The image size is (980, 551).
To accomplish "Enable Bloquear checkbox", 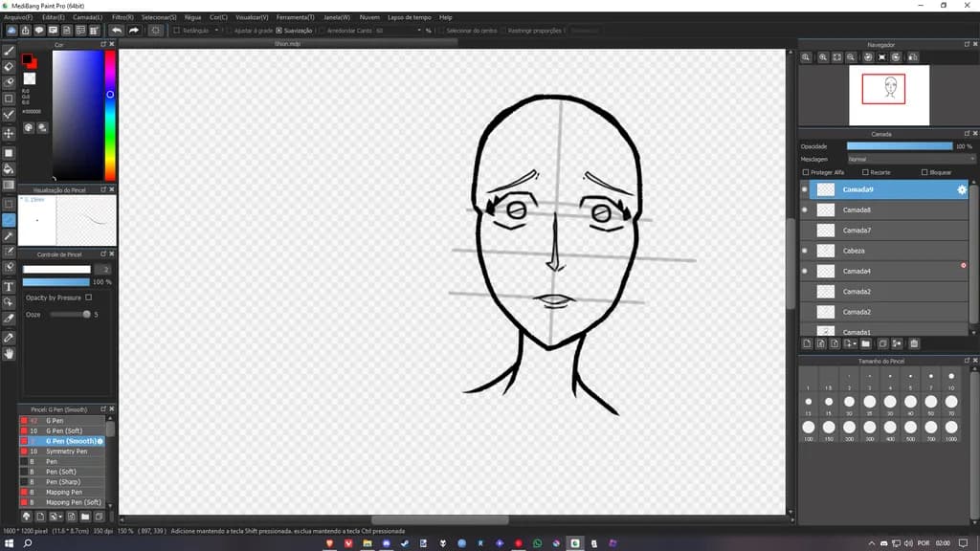I will click(924, 172).
